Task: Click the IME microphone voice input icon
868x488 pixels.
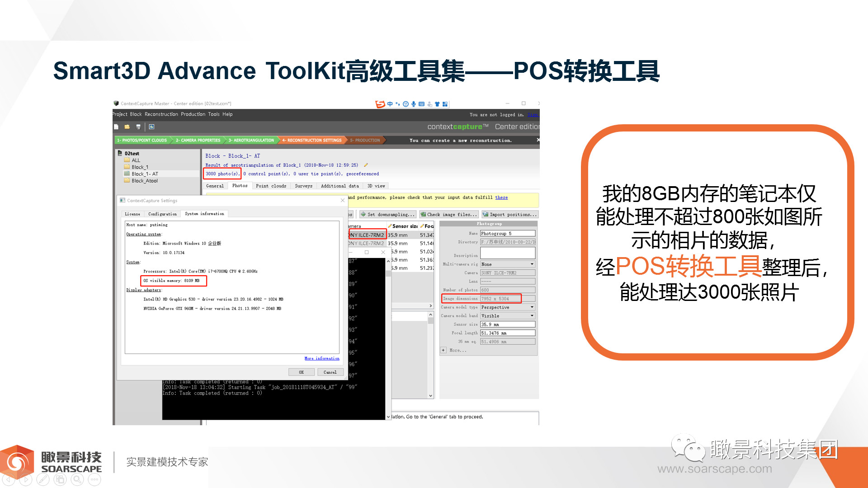Action: 413,104
